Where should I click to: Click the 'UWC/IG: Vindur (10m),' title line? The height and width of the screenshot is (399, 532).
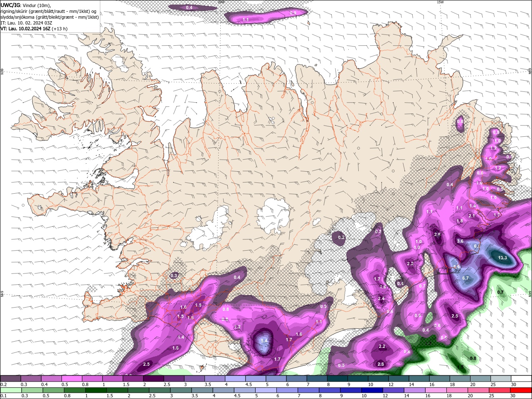coord(25,5)
